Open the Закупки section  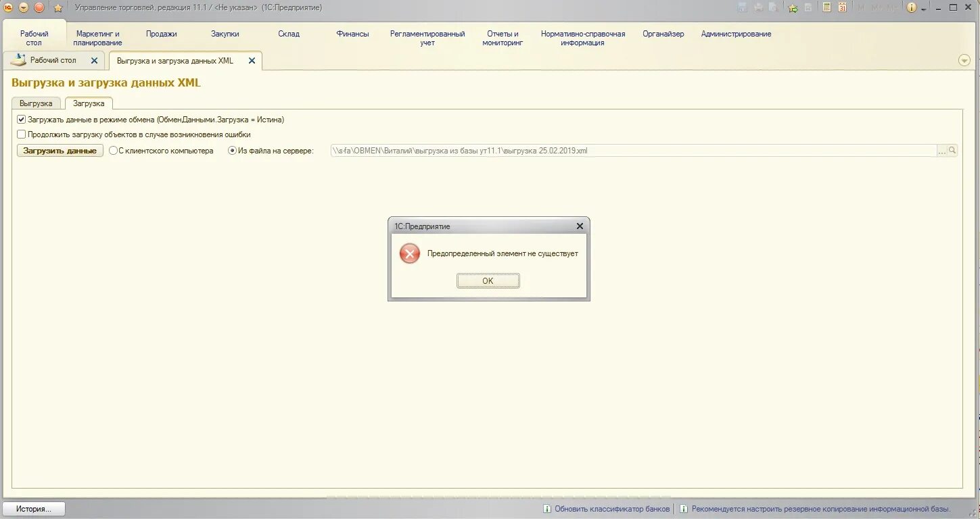coord(225,34)
